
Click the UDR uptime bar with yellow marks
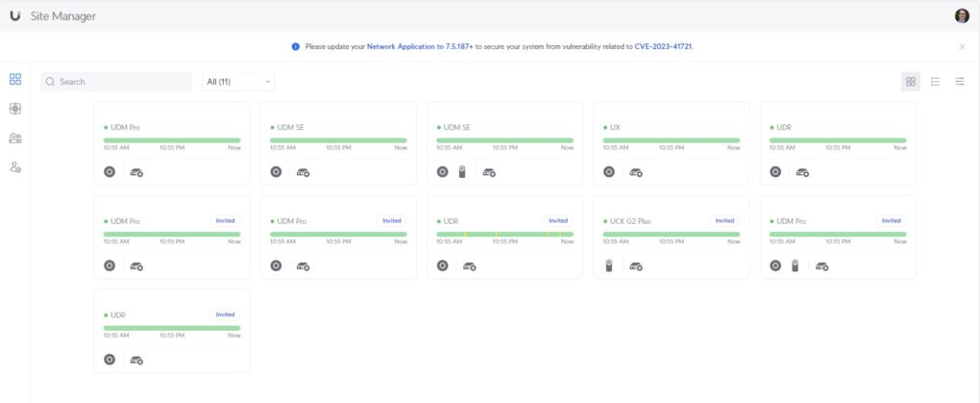point(504,234)
